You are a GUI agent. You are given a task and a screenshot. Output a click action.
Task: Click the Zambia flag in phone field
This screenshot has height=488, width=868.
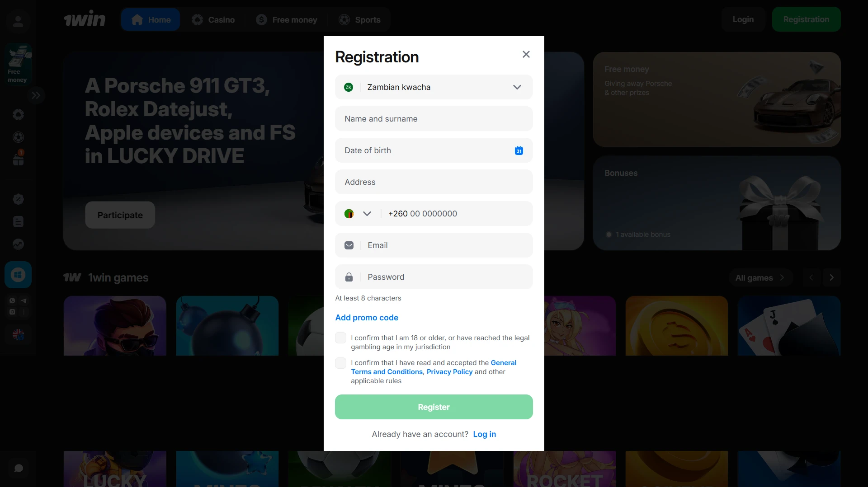tap(349, 214)
